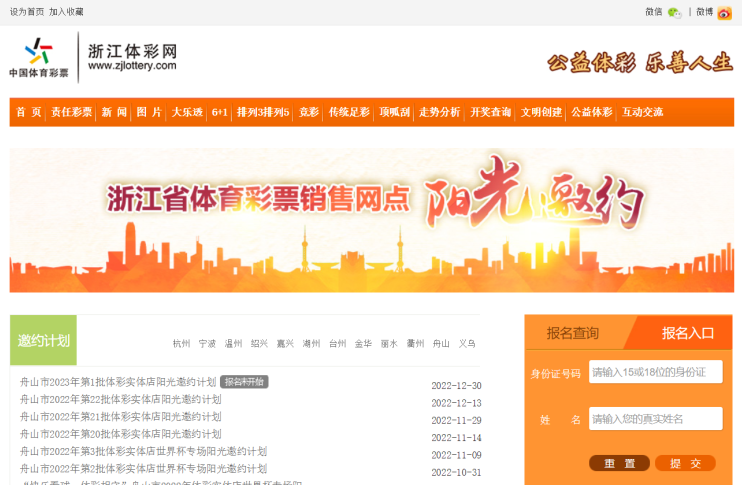Click 设为首页 link

tap(26, 12)
